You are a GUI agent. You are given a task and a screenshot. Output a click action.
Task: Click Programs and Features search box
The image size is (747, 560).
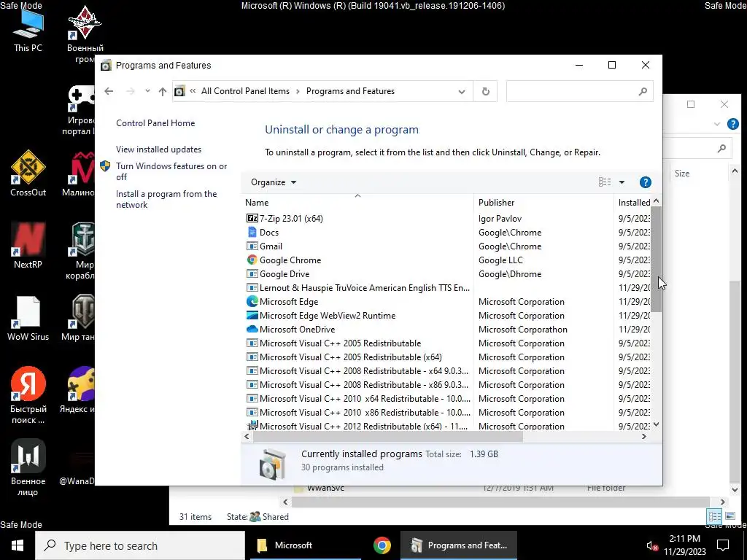tap(579, 91)
